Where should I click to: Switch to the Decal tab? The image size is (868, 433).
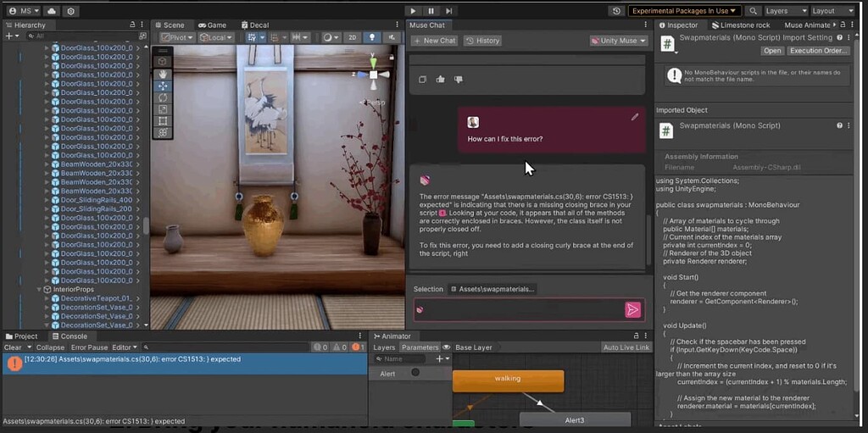[x=255, y=25]
